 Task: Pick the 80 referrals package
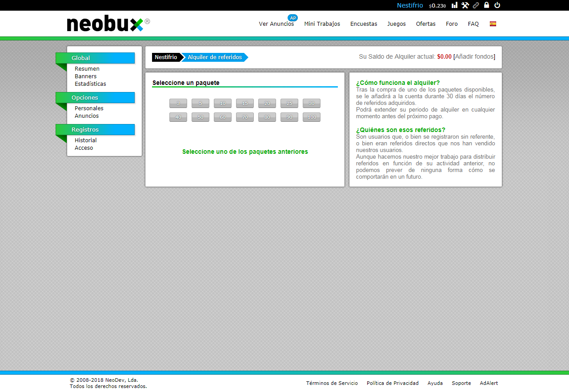pyautogui.click(x=267, y=117)
